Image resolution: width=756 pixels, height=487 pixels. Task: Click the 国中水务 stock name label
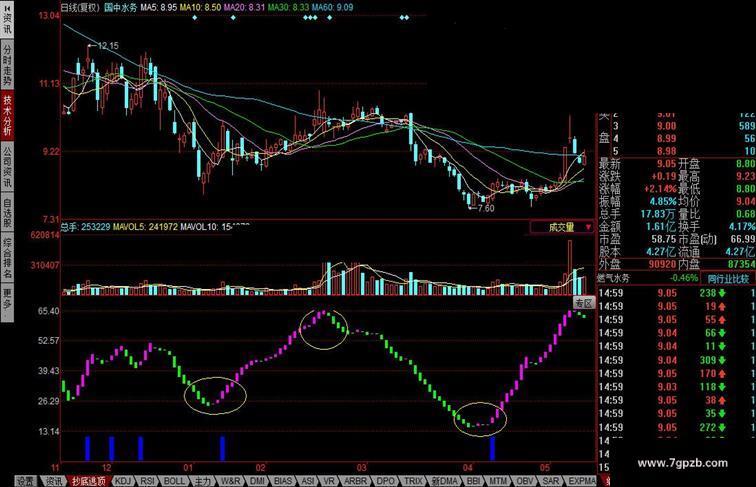pyautogui.click(x=121, y=7)
